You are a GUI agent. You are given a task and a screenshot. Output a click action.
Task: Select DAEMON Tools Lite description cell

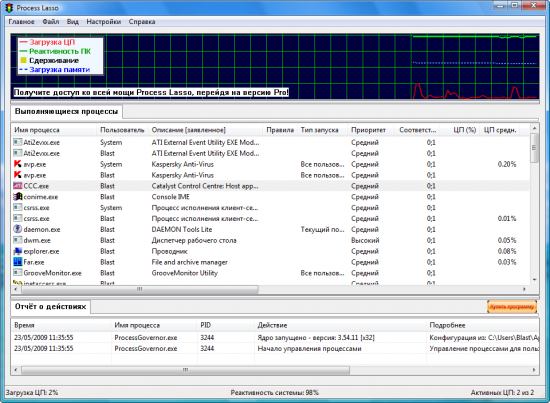[x=182, y=229]
